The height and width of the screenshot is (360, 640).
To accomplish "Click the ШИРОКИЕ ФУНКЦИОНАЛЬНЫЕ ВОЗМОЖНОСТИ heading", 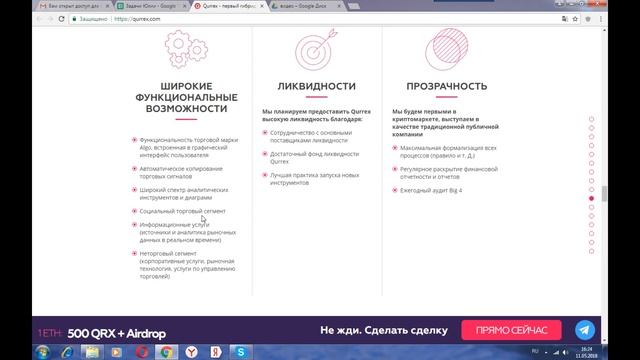I will pos(186,97).
